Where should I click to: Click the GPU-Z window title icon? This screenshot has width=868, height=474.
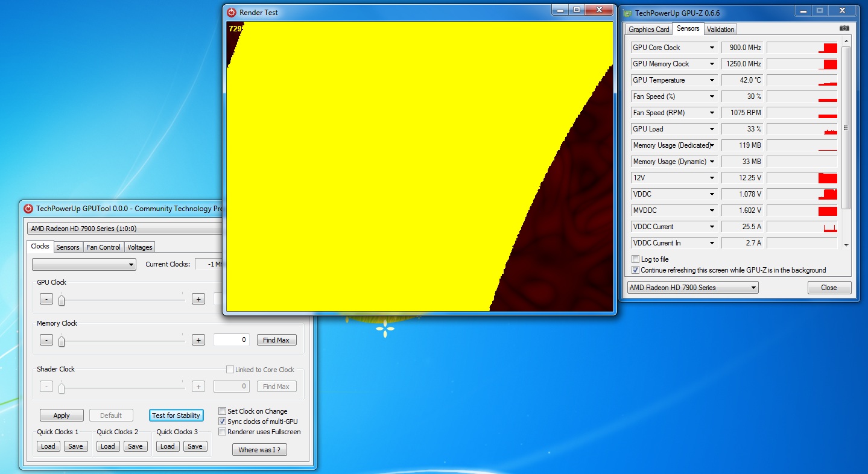pos(628,13)
